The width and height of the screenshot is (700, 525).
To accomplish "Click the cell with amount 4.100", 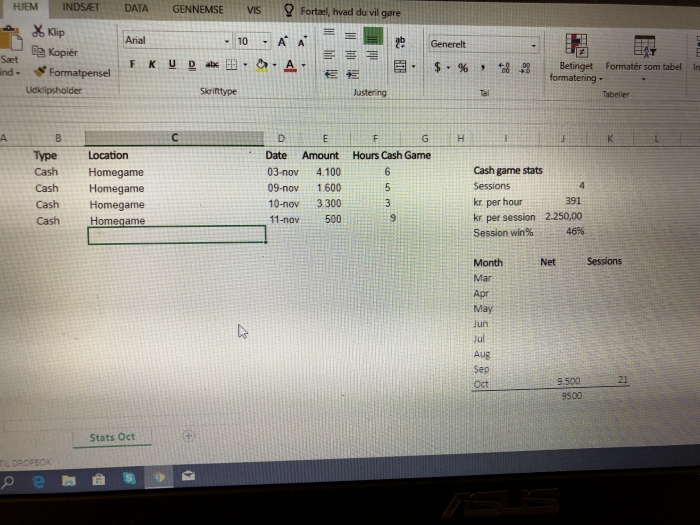I will (329, 172).
